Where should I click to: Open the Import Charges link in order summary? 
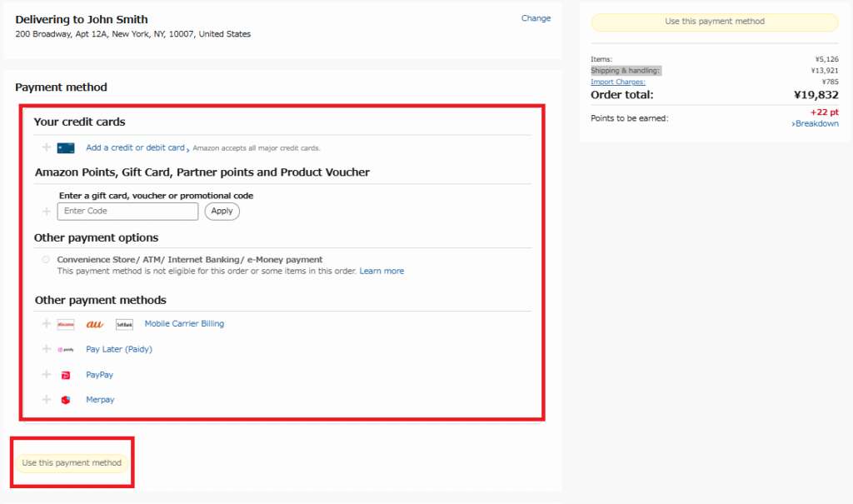618,82
